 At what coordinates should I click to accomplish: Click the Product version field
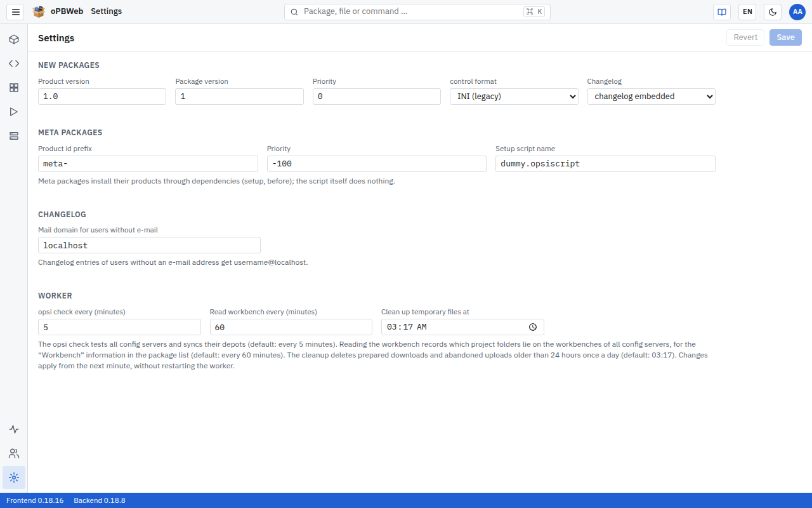(x=102, y=97)
